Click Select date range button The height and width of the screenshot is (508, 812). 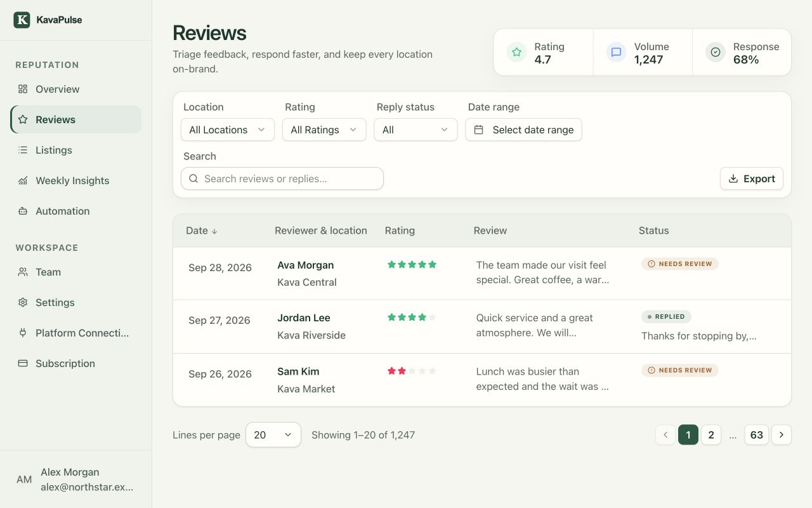(x=523, y=130)
